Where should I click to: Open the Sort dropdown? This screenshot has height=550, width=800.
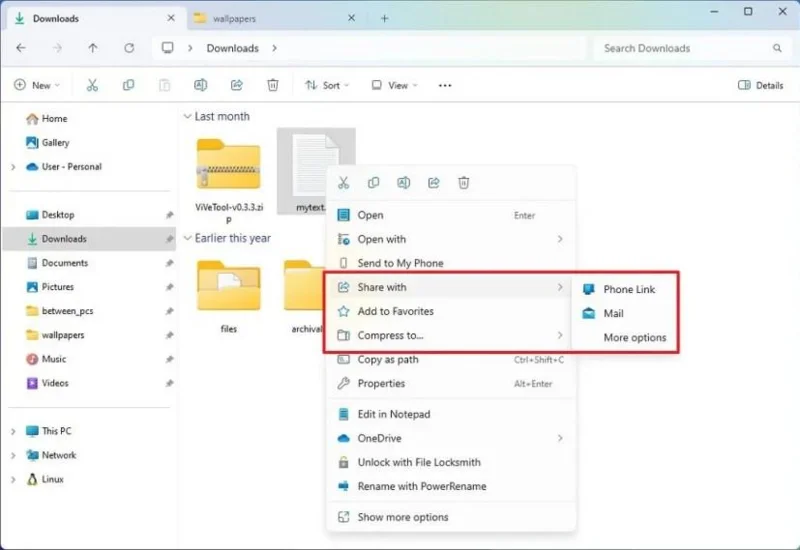pyautogui.click(x=327, y=85)
